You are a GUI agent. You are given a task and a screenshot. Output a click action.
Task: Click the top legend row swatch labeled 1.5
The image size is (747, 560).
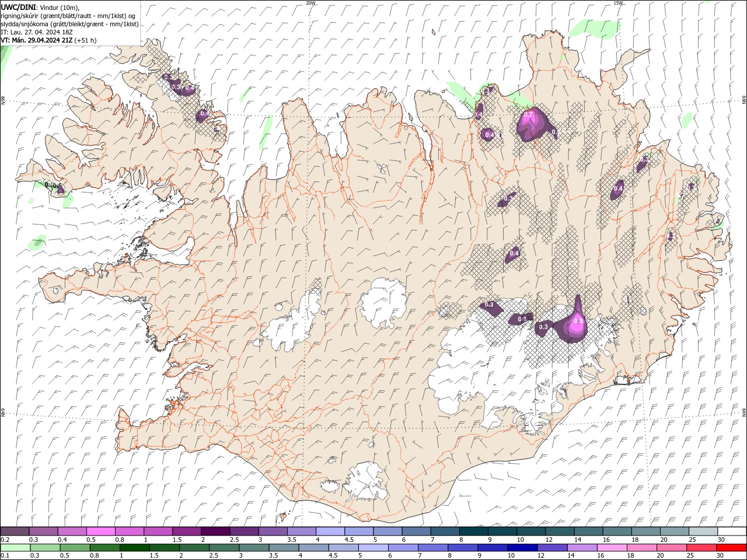click(186, 531)
